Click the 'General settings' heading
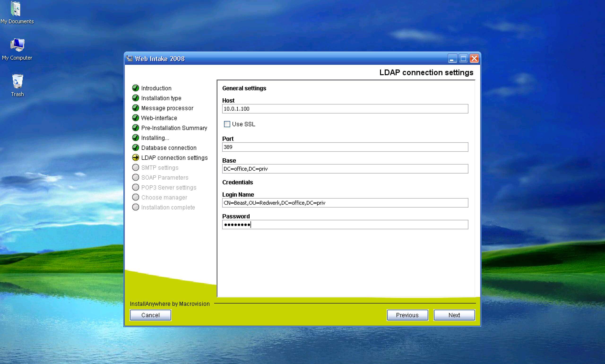The image size is (605, 364). [244, 88]
